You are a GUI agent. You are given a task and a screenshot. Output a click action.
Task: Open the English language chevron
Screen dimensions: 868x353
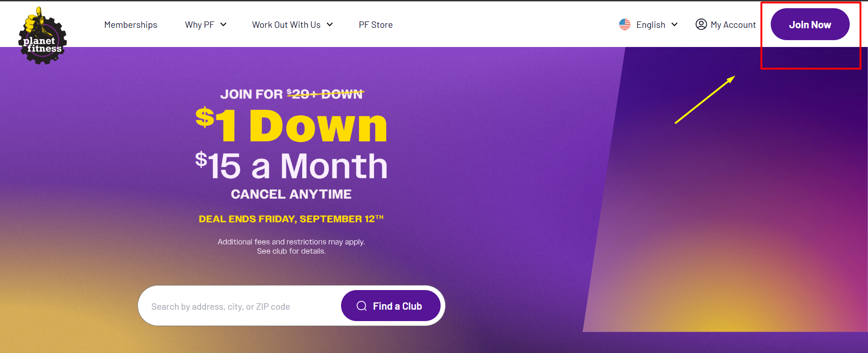tap(674, 25)
